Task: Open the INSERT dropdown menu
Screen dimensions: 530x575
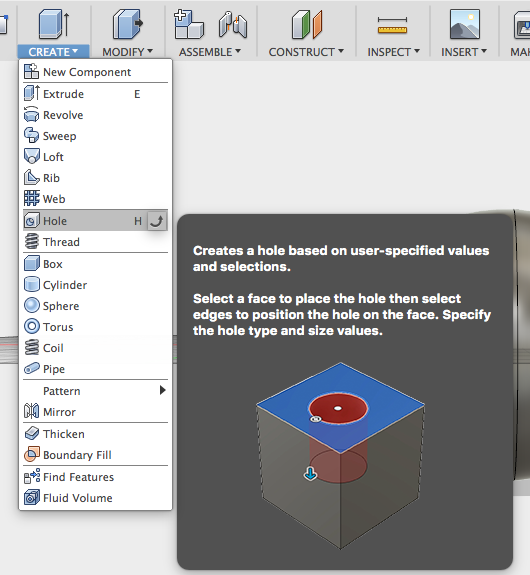Action: pyautogui.click(x=464, y=52)
